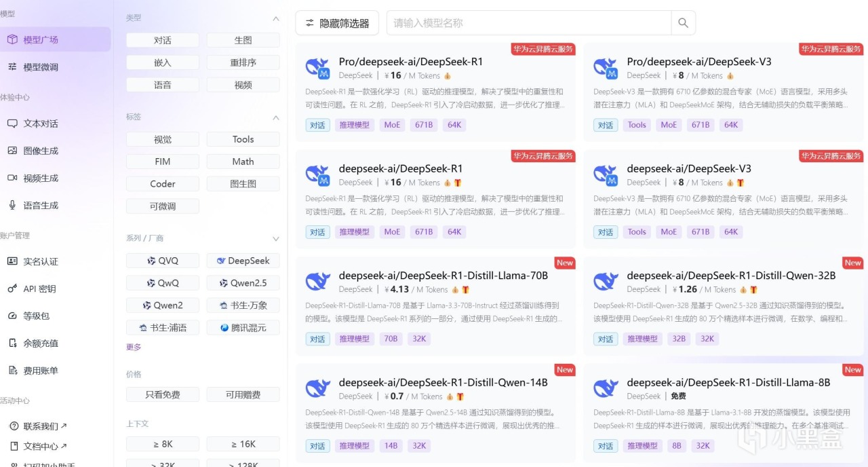Toggle the 重排序 type filter
Viewport: 868px width, 467px height.
pos(243,62)
